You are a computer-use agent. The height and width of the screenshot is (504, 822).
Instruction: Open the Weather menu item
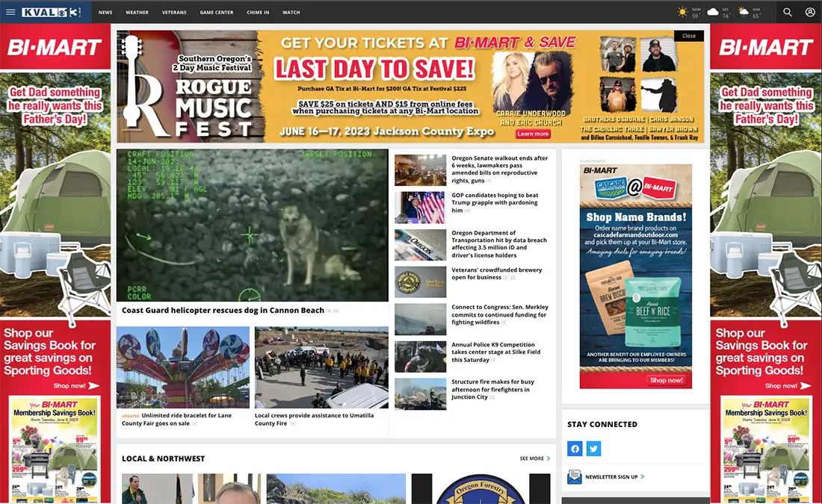pyautogui.click(x=137, y=12)
